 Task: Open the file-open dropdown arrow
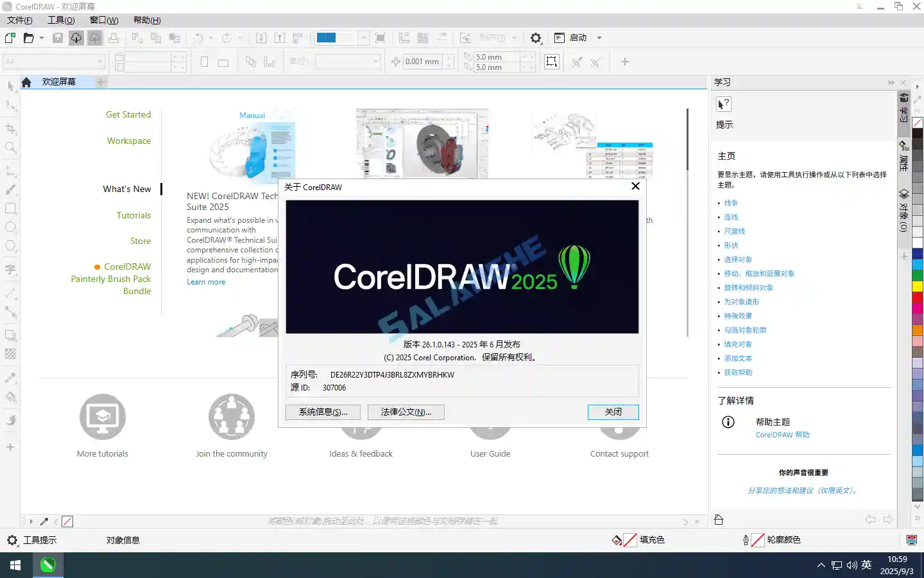(42, 37)
